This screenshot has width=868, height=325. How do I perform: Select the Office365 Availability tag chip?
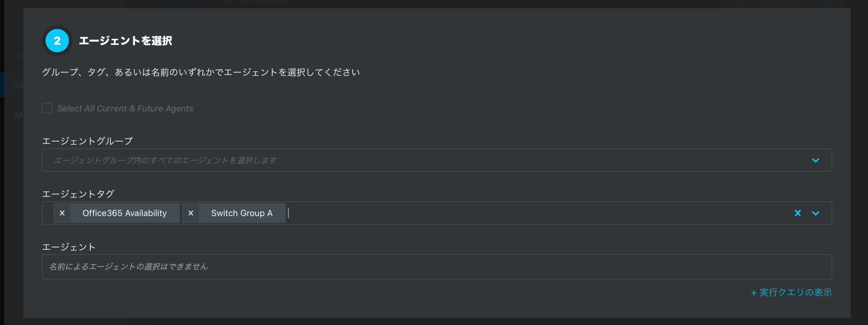pos(125,213)
